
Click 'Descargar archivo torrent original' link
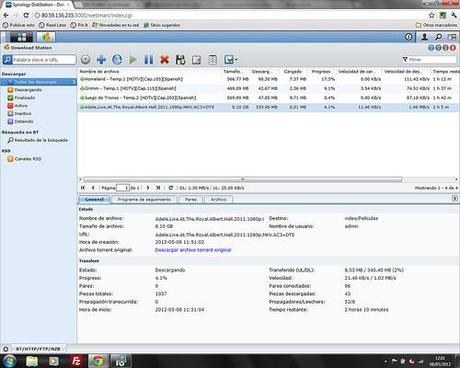(193, 250)
